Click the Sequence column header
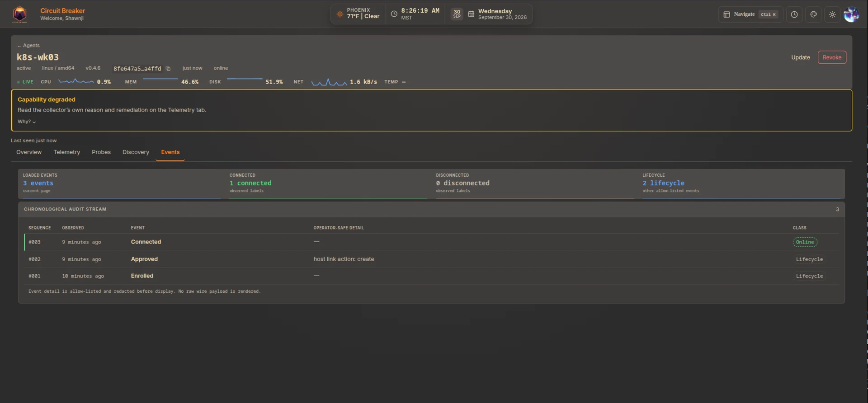Screen dimensions: 868x403 (x=40, y=228)
